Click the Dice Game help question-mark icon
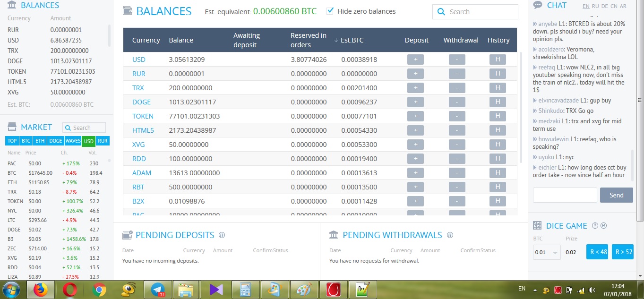The image size is (644, 299). coord(595,226)
